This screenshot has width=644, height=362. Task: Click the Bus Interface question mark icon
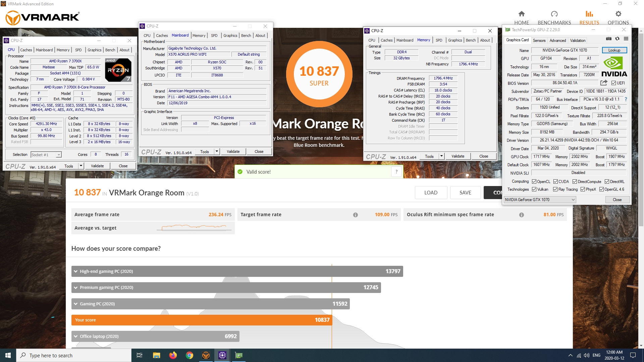pyautogui.click(x=626, y=99)
